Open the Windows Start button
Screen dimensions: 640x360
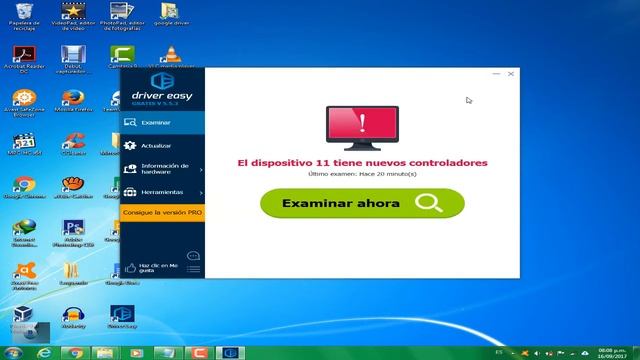click(x=13, y=353)
